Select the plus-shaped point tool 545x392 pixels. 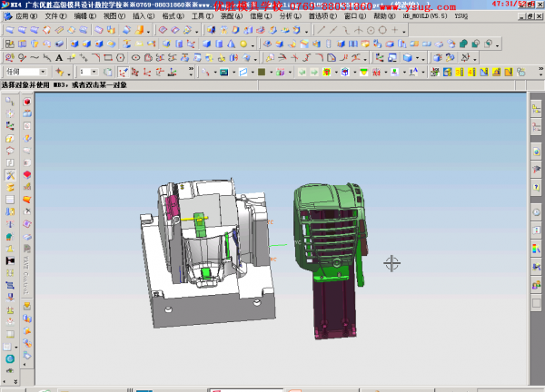[395, 30]
